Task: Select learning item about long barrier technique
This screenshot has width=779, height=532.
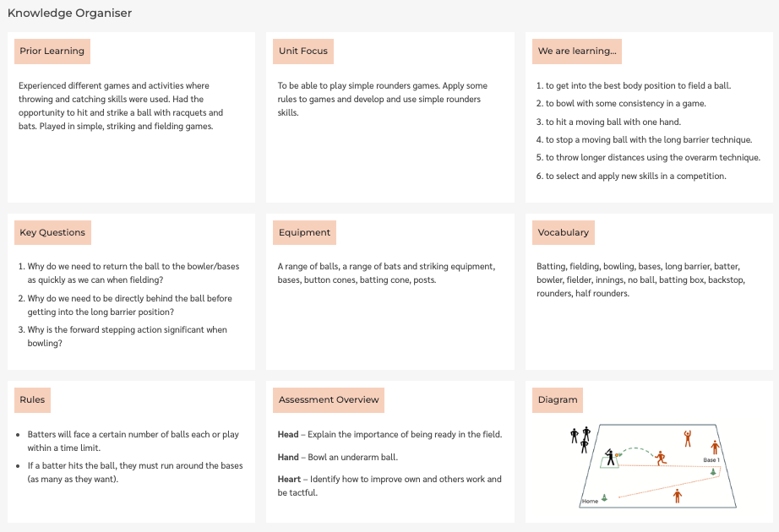Action: click(648, 140)
